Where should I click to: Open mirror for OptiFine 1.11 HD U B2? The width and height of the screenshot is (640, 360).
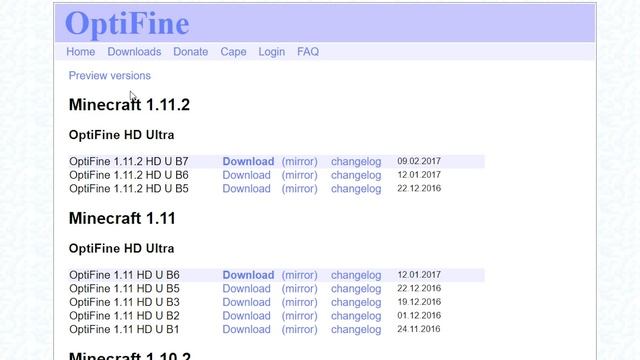point(300,316)
